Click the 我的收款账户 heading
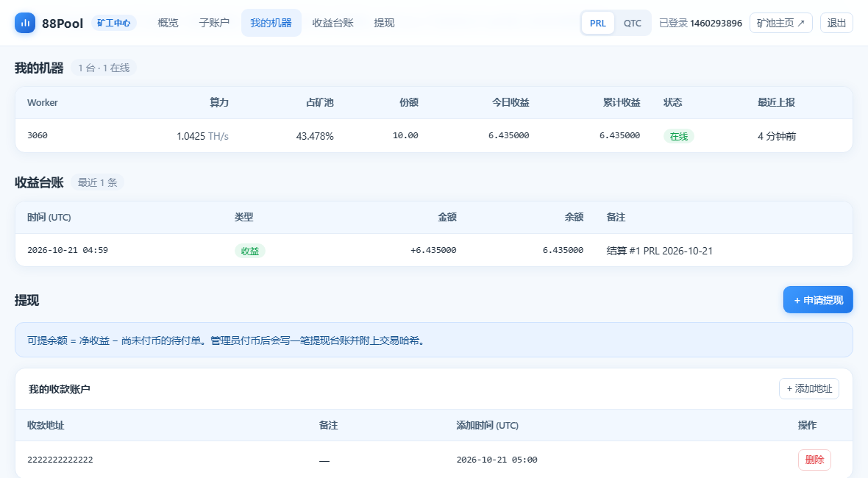The width and height of the screenshot is (868, 478). coord(60,389)
